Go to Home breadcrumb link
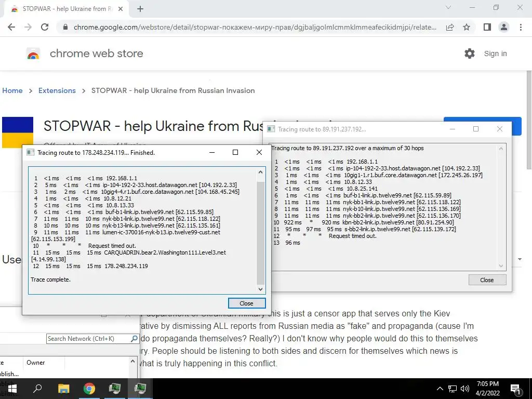This screenshot has width=532, height=399. (12, 90)
